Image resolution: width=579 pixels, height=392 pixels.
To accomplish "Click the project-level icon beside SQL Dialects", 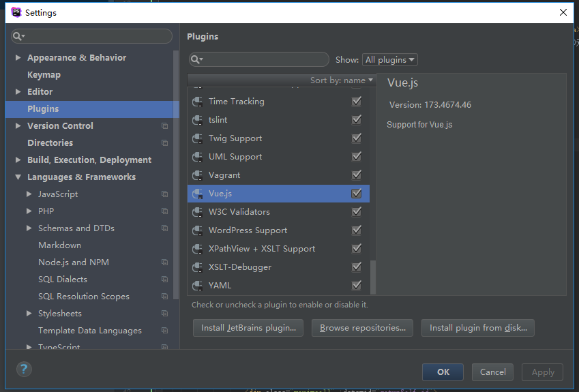I will (164, 280).
